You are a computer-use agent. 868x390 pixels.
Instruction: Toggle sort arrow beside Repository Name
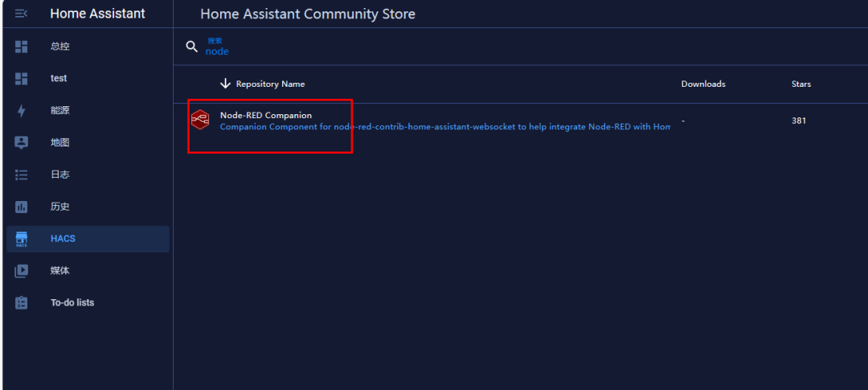(x=225, y=84)
